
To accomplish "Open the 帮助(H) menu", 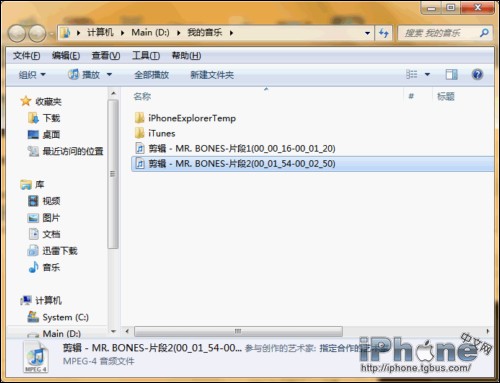I will [186, 56].
